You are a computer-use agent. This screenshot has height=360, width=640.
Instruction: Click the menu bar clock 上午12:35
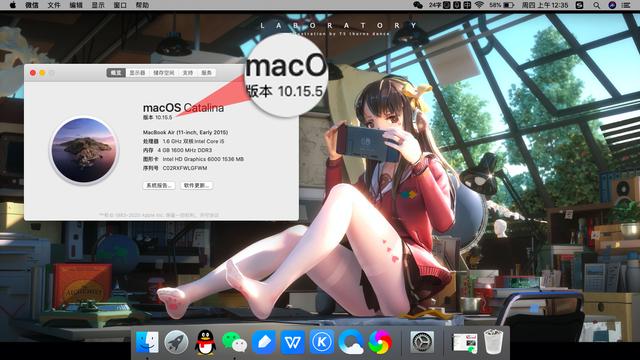(545, 5)
